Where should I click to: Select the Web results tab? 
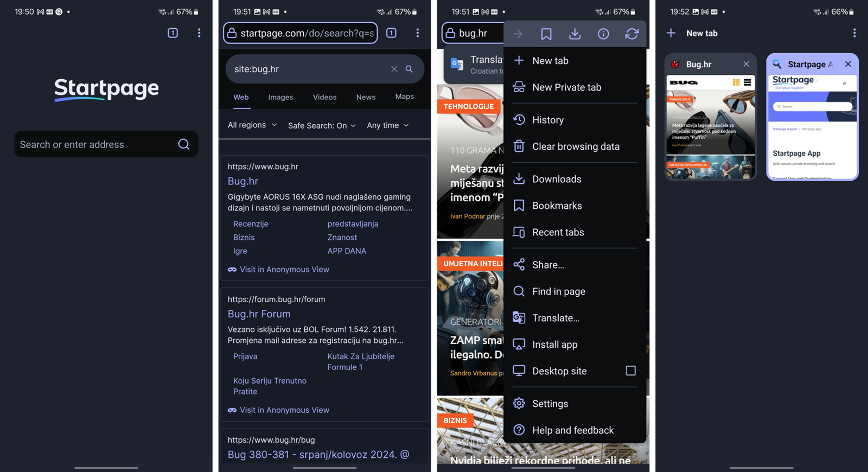[x=241, y=97]
